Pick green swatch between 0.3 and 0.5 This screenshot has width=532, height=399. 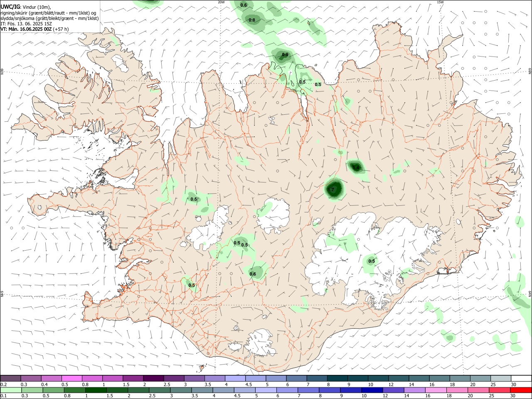click(x=33, y=390)
